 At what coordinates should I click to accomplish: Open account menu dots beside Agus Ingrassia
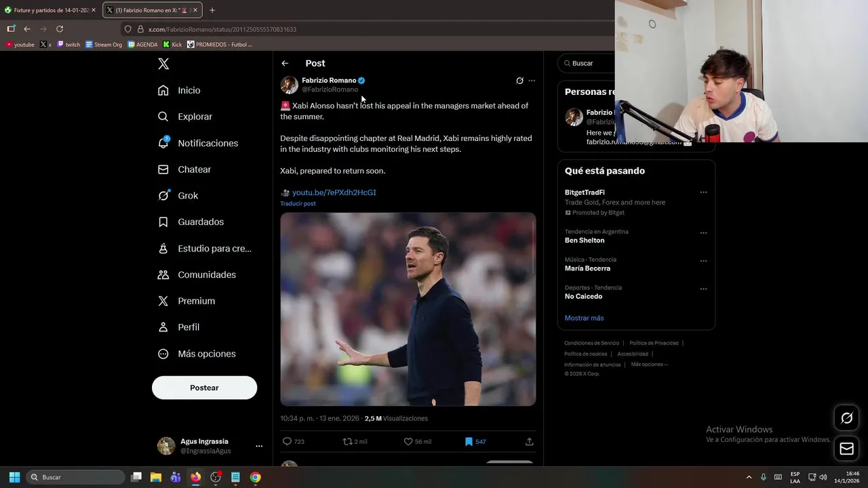coord(258,446)
